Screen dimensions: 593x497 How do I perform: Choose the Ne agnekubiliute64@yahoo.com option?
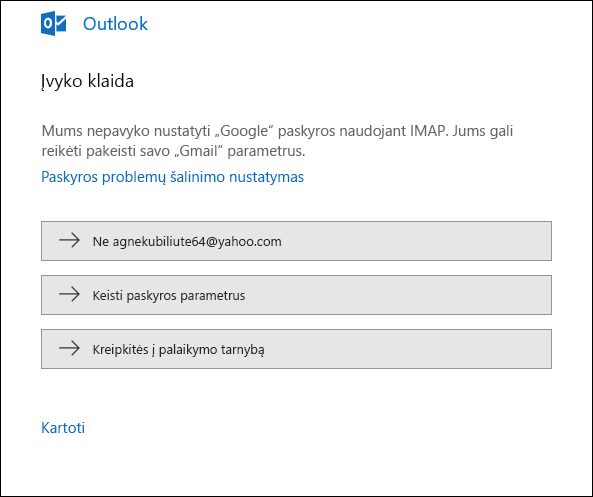click(x=296, y=241)
